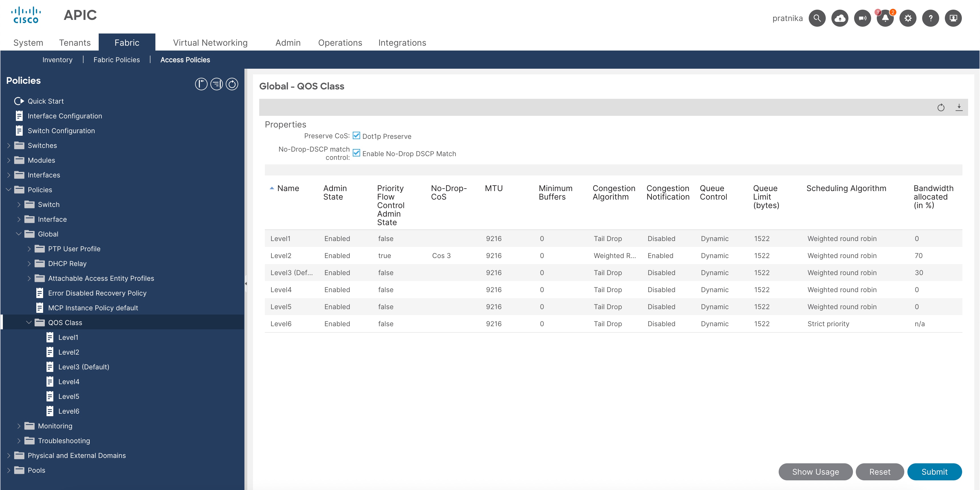Open the feedback chat icon

point(862,18)
